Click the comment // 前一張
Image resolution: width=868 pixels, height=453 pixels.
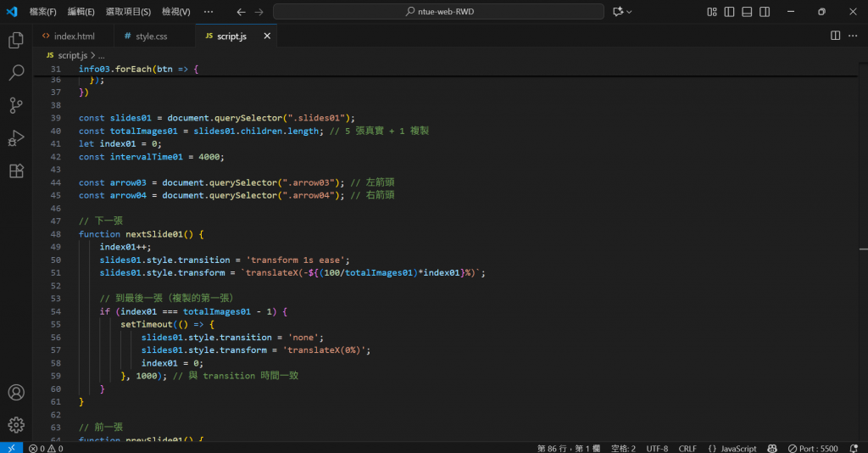(x=101, y=428)
